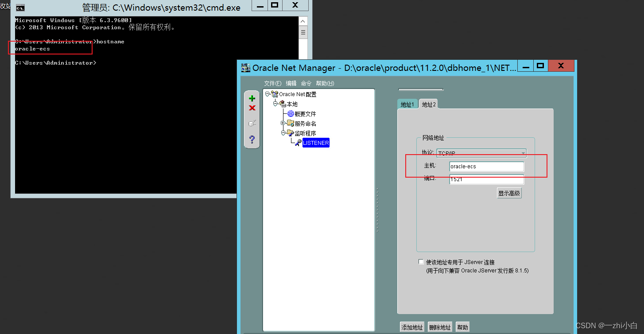
Task: Switch to the 地址2 tab
Action: pos(429,104)
